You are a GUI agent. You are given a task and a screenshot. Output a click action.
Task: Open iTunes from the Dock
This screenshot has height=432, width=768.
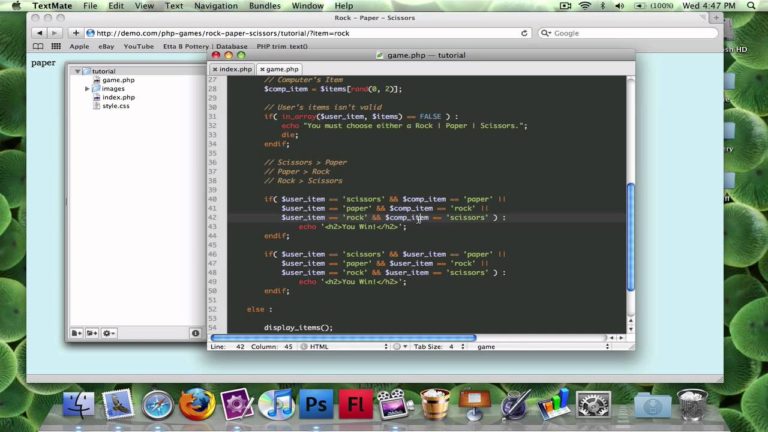(x=276, y=405)
